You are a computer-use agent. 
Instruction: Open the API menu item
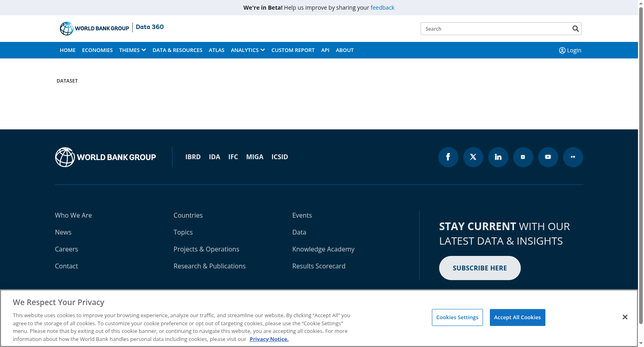(325, 50)
